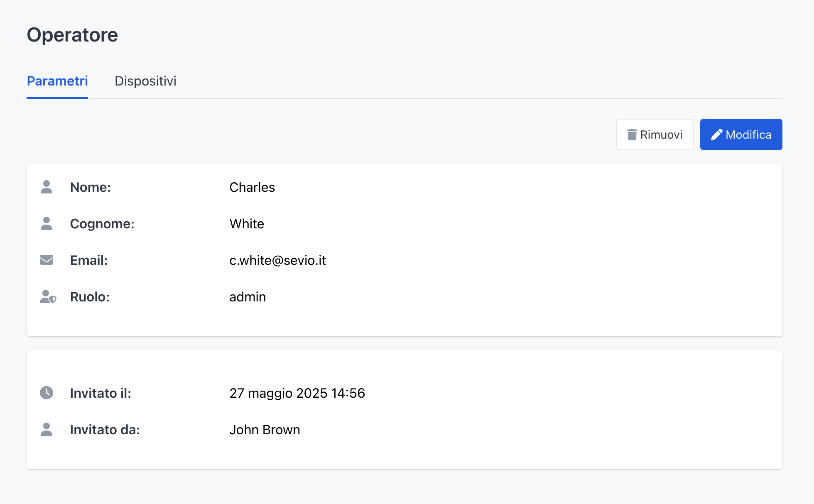Click the email address c.white@sevio.it
Image resolution: width=814 pixels, height=504 pixels.
(277, 260)
